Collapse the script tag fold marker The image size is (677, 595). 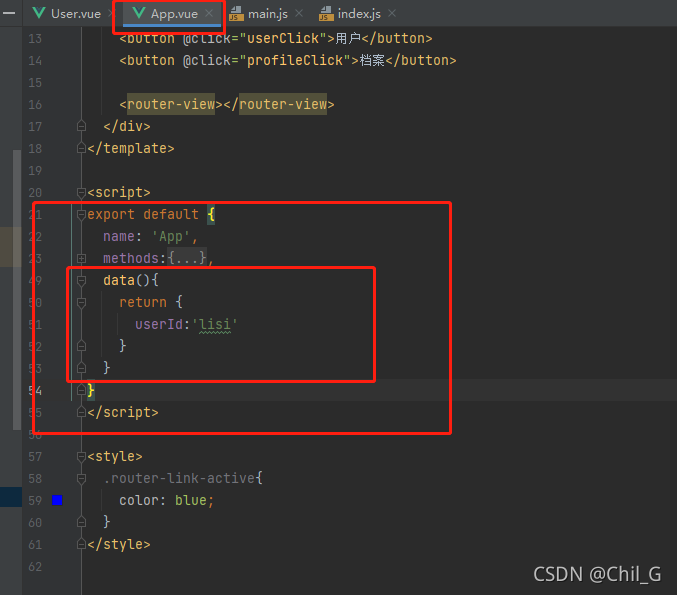81,193
